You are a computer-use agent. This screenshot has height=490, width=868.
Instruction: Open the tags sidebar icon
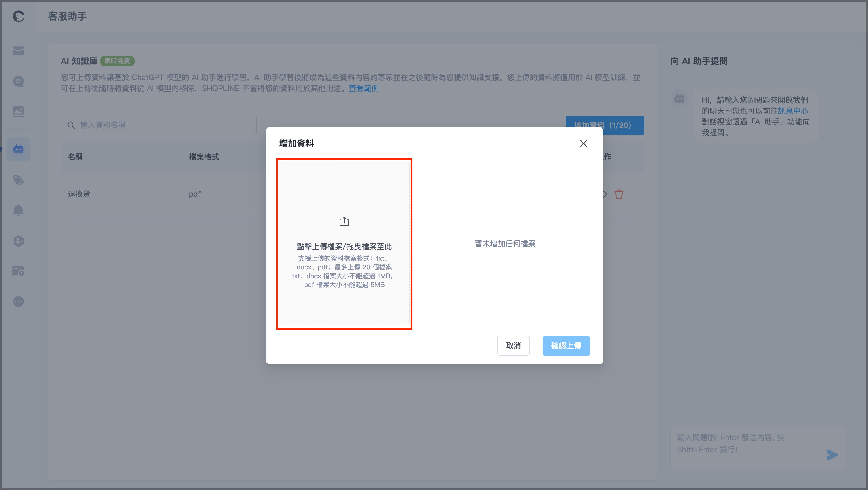(x=18, y=180)
